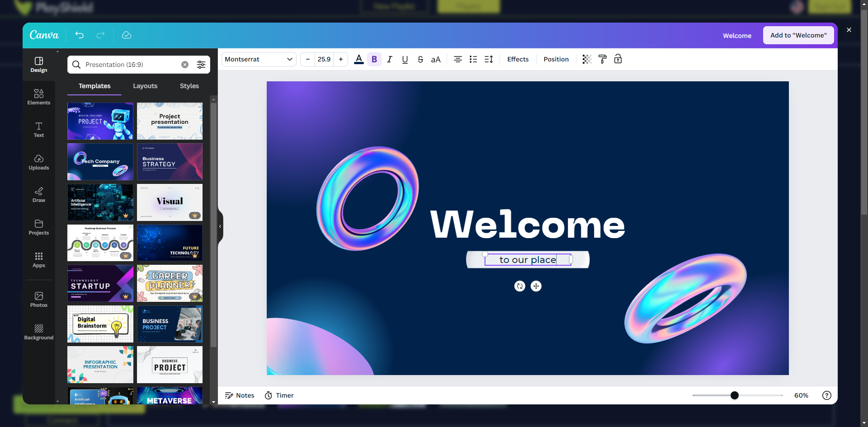Open the Photos panel

[39, 300]
